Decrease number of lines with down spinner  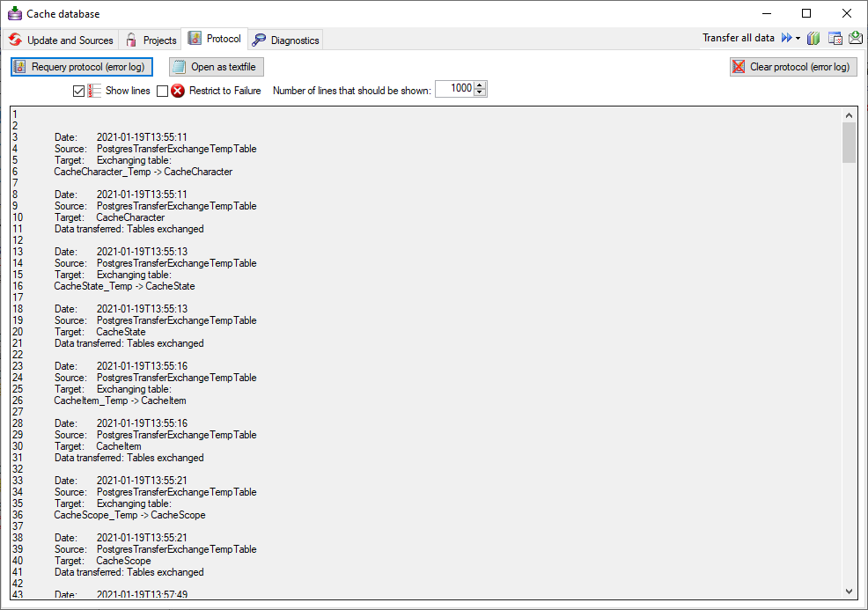tap(480, 92)
